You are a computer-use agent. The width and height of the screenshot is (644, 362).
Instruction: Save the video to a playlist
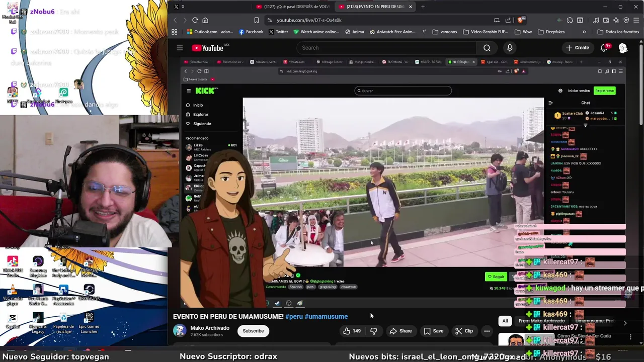click(x=434, y=331)
